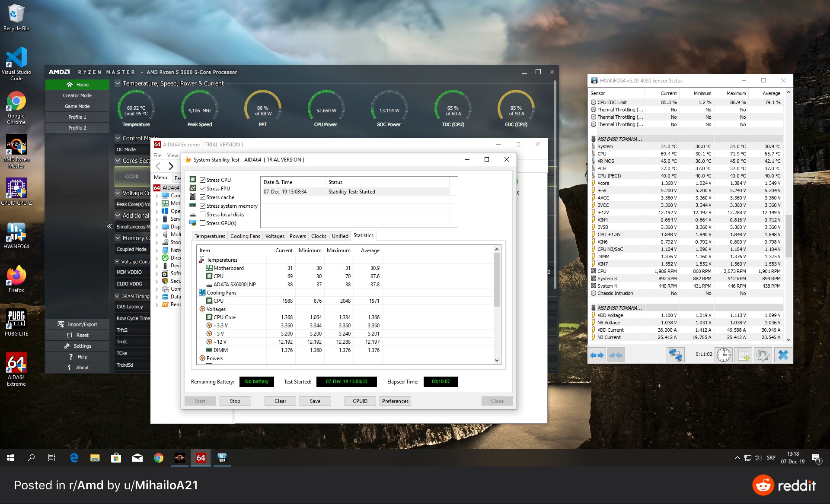The height and width of the screenshot is (504, 830).
Task: Click HWiNFO reset clock icon
Action: click(x=723, y=355)
